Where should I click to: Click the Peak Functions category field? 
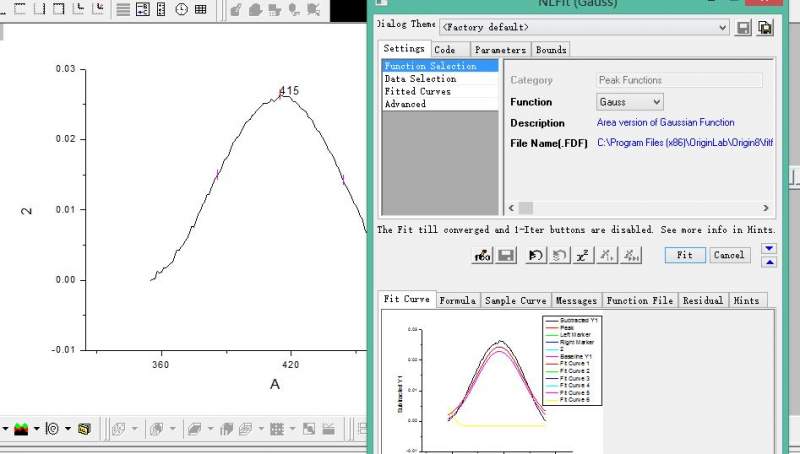click(x=680, y=80)
